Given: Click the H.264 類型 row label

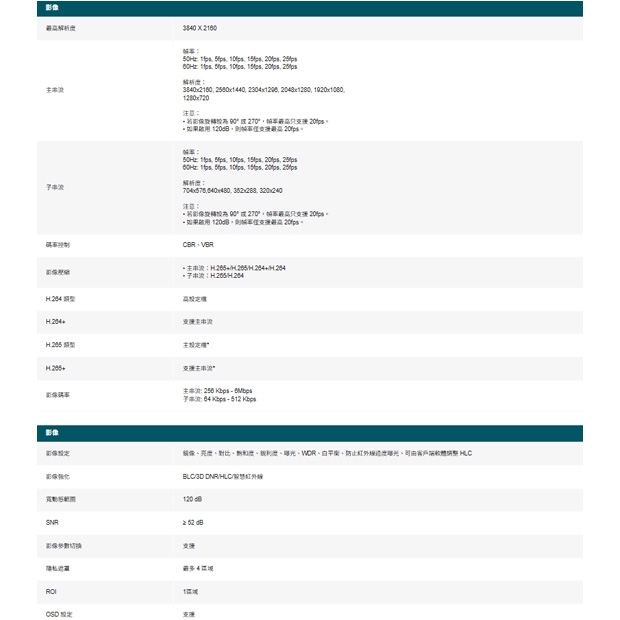Looking at the screenshot, I should click(x=60, y=298).
